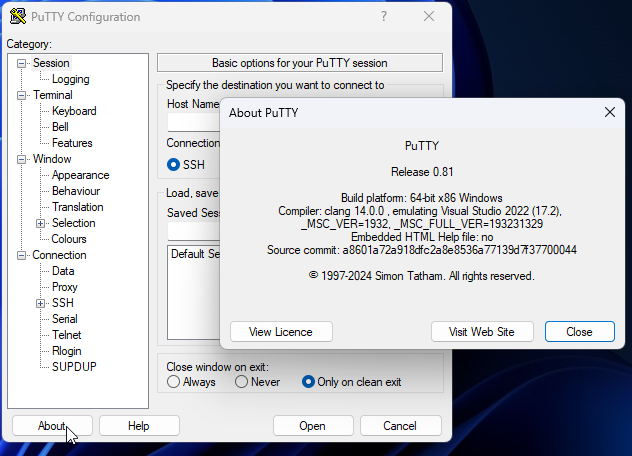Screen dimensions: 632x456
Task: Click the View Licence button
Action: tap(280, 332)
